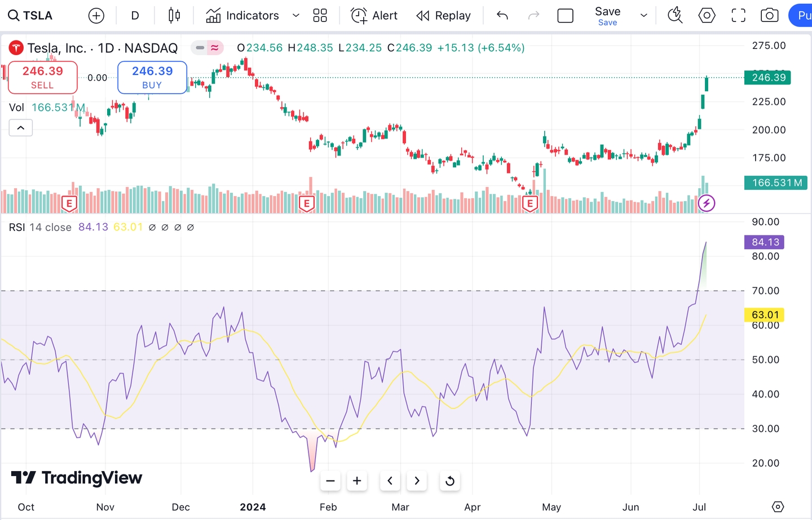The height and width of the screenshot is (520, 812).
Task: Click the purple lightning event marker
Action: (x=706, y=203)
